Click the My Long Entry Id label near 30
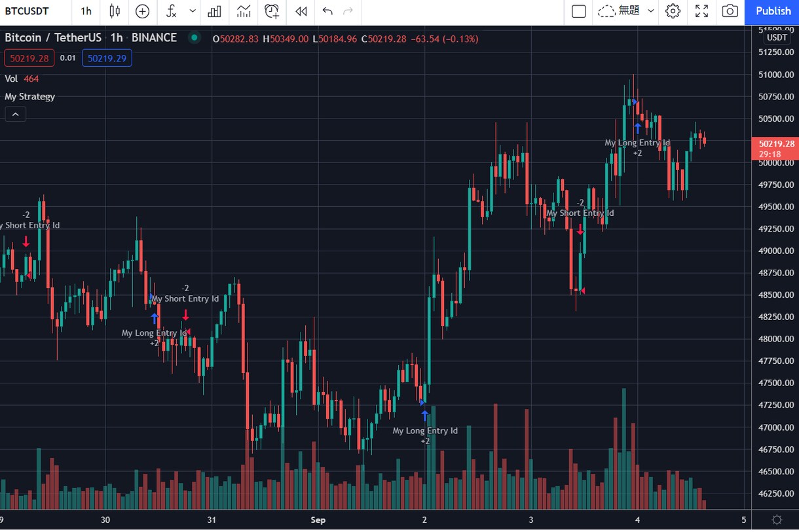The width and height of the screenshot is (799, 532). 155,333
